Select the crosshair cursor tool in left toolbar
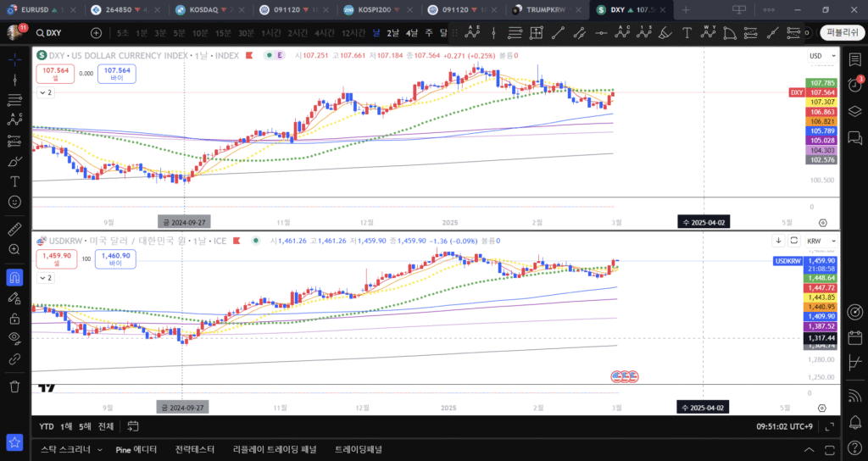868x461 pixels. tap(15, 59)
